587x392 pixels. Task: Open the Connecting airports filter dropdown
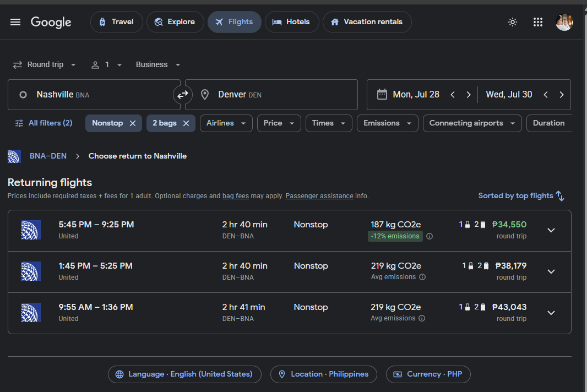point(472,123)
